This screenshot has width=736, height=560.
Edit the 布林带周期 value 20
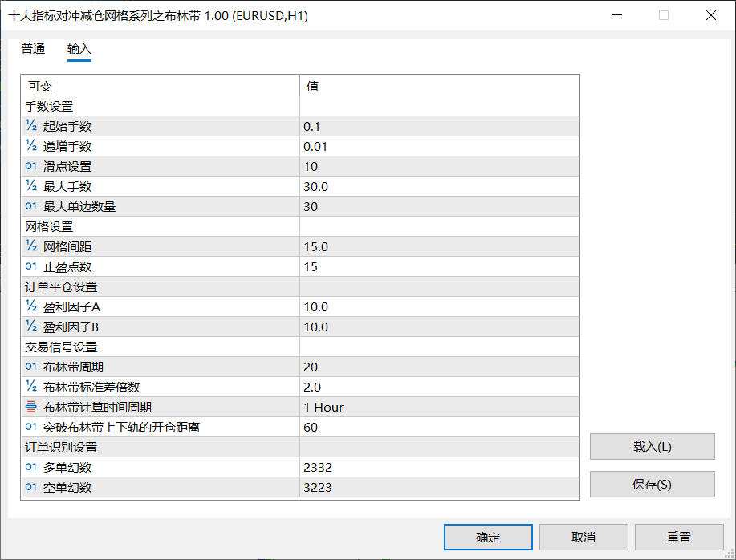pyautogui.click(x=439, y=367)
